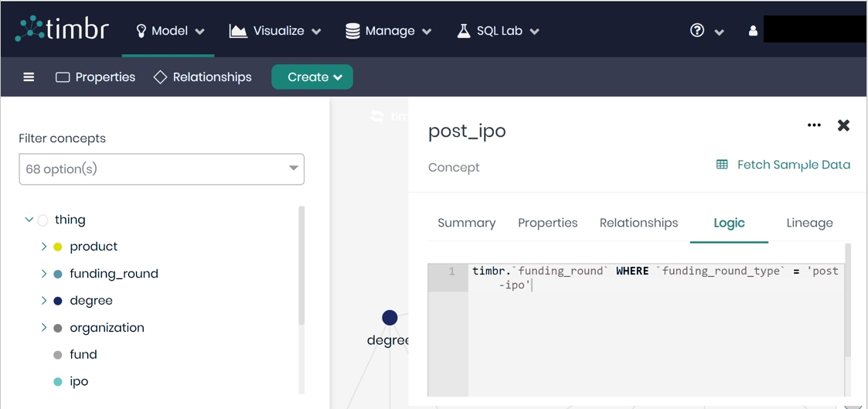Switch to the Summary tab

467,223
